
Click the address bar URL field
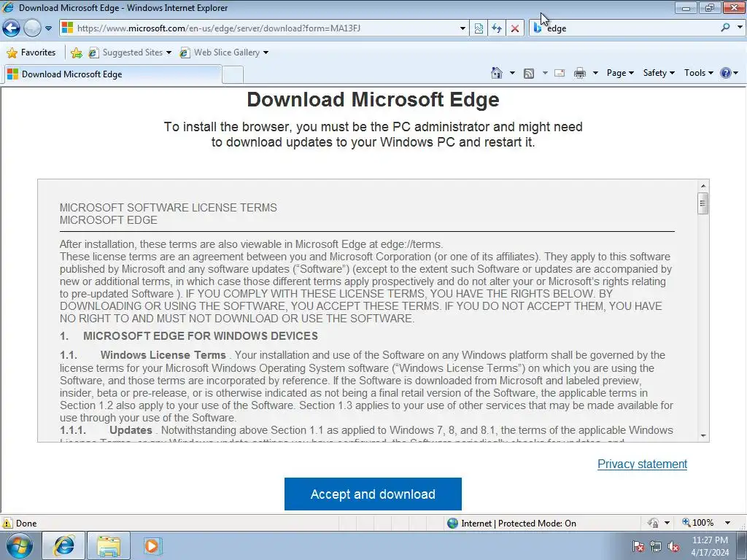(x=259, y=28)
